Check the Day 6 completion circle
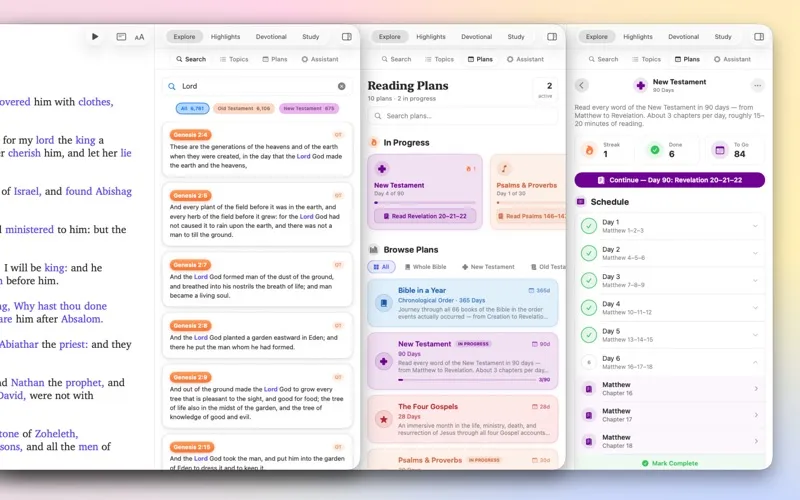Image resolution: width=800 pixels, height=500 pixels. click(x=589, y=362)
